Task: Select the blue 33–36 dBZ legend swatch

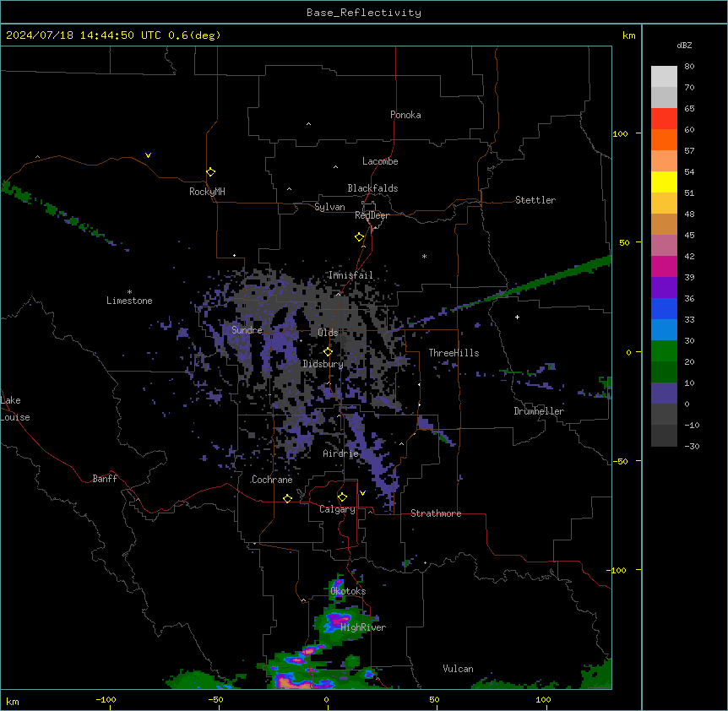Action: 664,309
